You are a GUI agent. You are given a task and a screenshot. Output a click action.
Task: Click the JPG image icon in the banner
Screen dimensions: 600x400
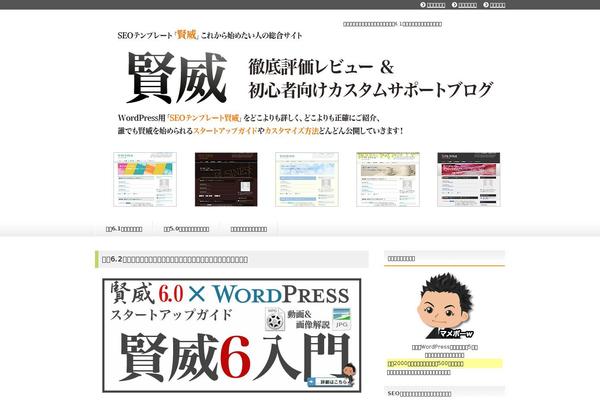341,319
